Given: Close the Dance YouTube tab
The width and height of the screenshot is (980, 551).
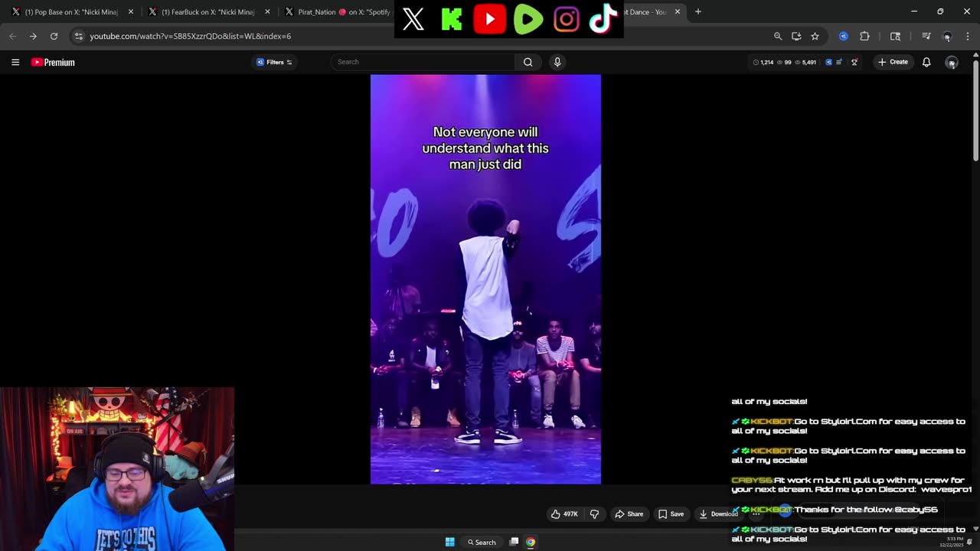Looking at the screenshot, I should pos(678,11).
